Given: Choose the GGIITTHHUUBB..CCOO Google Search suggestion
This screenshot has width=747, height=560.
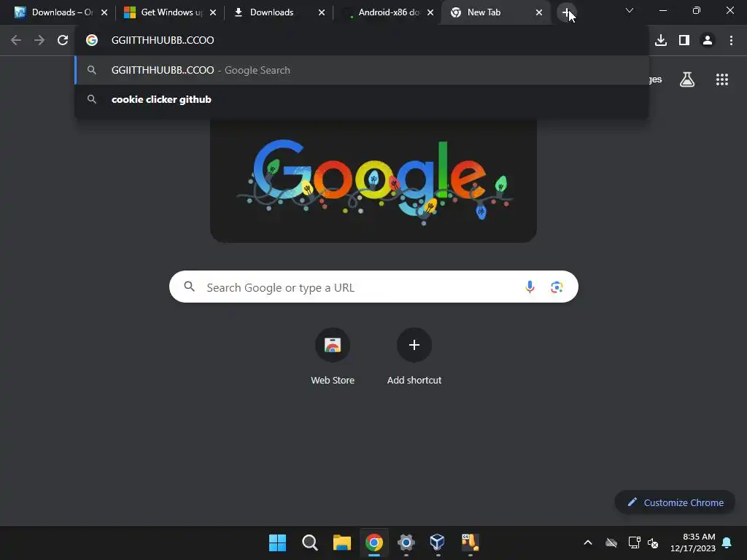Looking at the screenshot, I should [362, 70].
